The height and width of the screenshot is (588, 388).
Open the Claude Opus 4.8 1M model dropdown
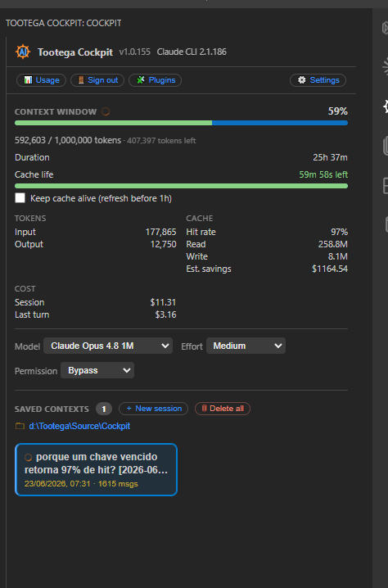pyautogui.click(x=108, y=346)
